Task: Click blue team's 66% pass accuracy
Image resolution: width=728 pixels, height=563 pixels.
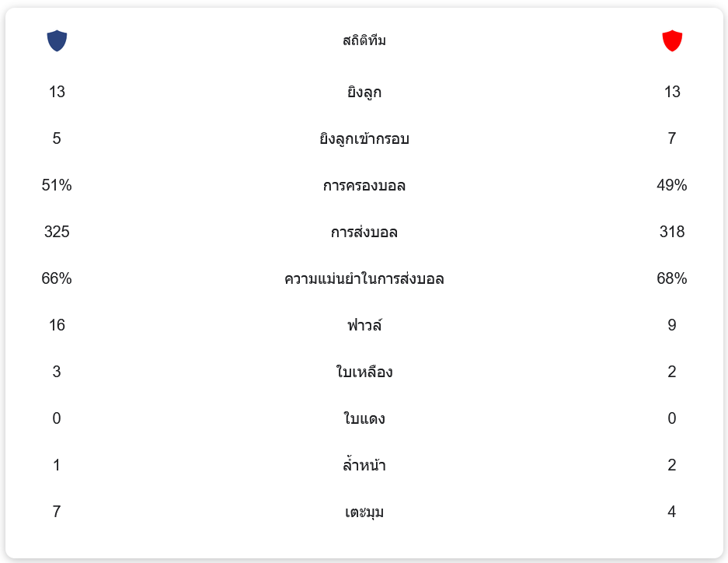Action: pyautogui.click(x=57, y=278)
